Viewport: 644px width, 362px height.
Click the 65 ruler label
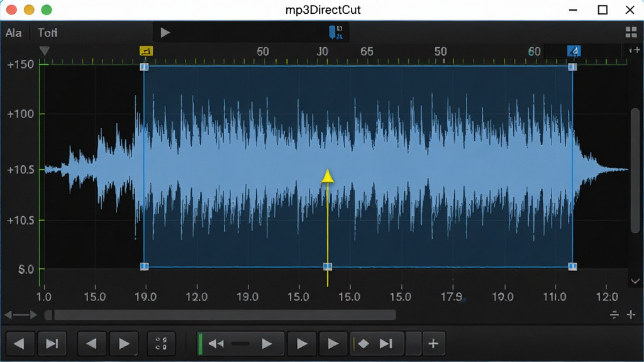point(367,52)
